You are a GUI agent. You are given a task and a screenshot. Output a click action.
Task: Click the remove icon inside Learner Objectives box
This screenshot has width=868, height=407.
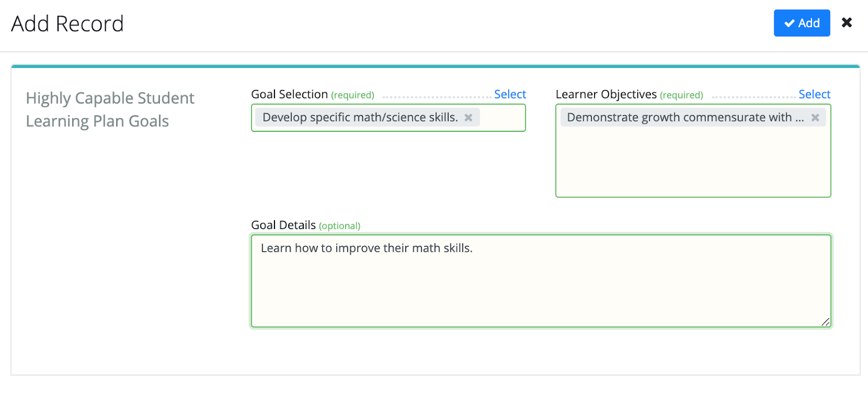point(816,117)
